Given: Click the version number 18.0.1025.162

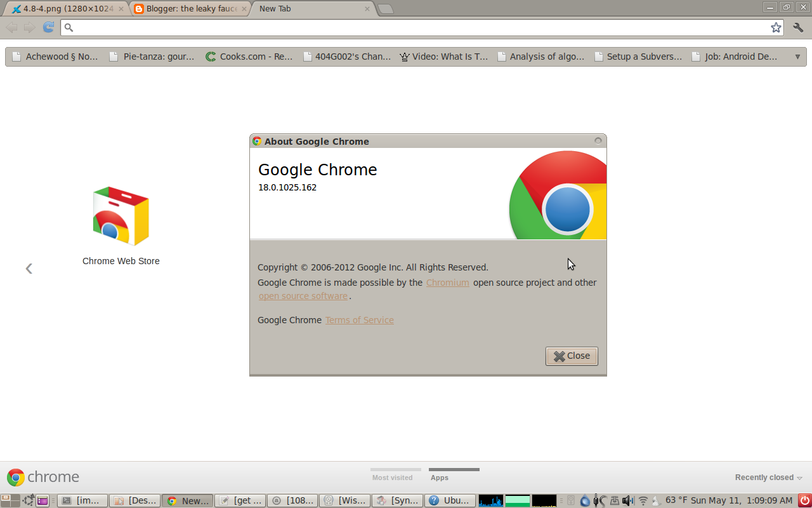Looking at the screenshot, I should [287, 187].
